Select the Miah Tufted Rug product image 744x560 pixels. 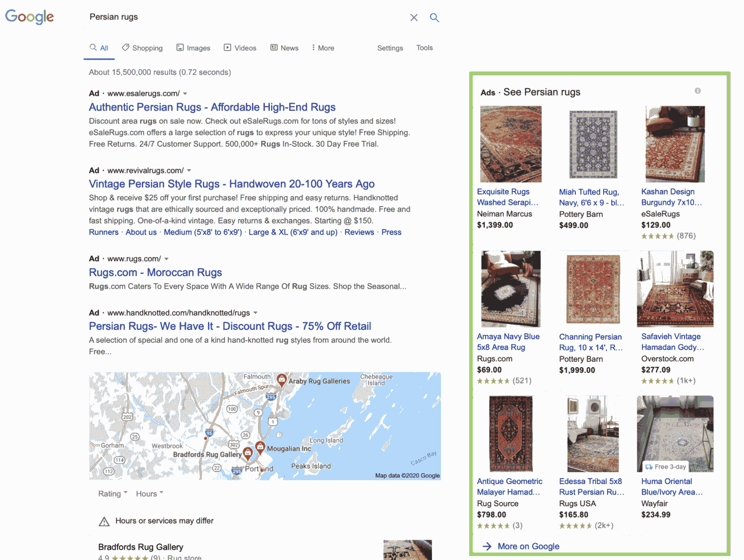[x=593, y=144]
